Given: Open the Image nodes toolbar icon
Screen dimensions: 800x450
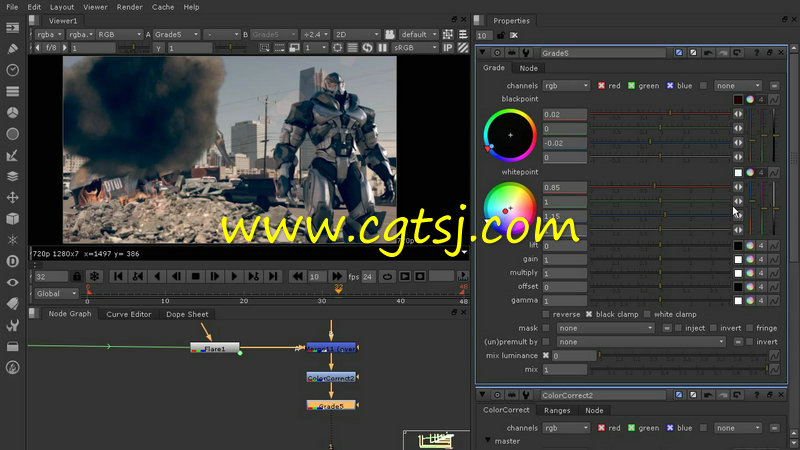Looking at the screenshot, I should (12, 28).
